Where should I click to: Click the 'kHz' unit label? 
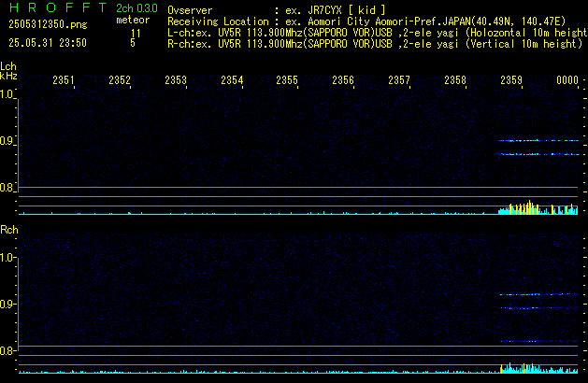click(8, 76)
